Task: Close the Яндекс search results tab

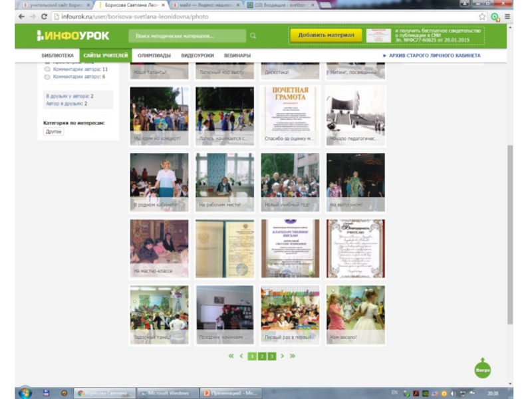Action: coord(238,5)
